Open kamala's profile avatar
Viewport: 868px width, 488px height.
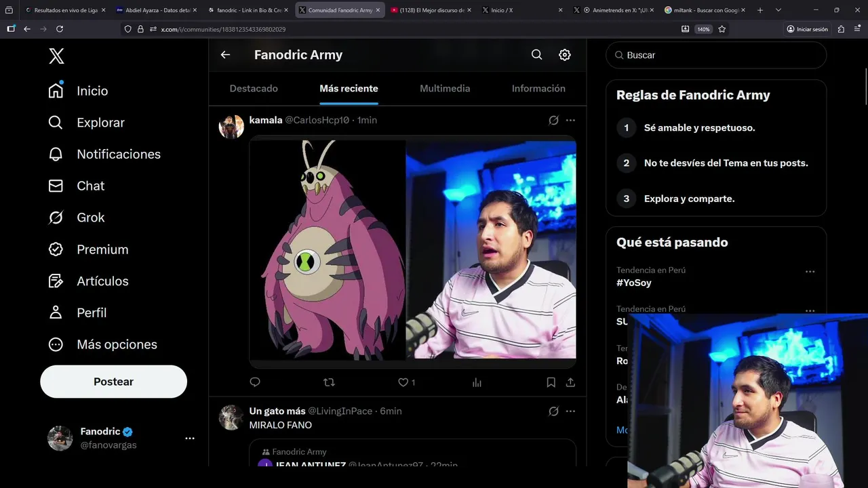[231, 126]
